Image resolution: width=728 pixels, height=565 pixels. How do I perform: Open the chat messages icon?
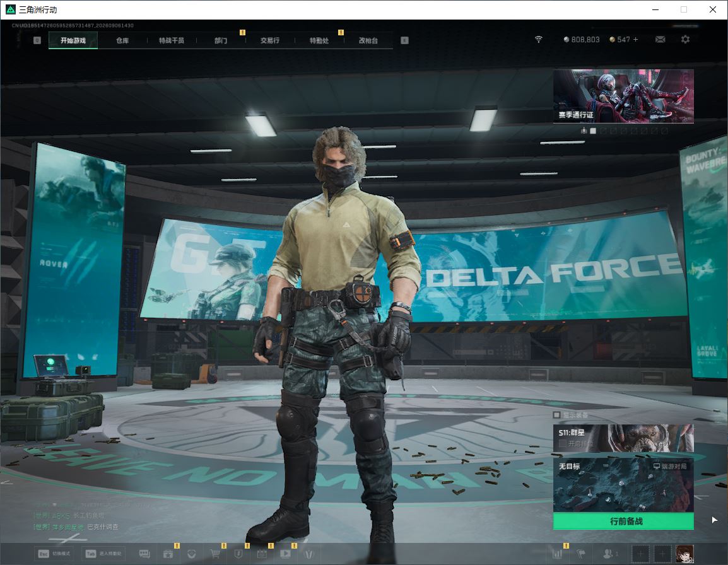(145, 554)
